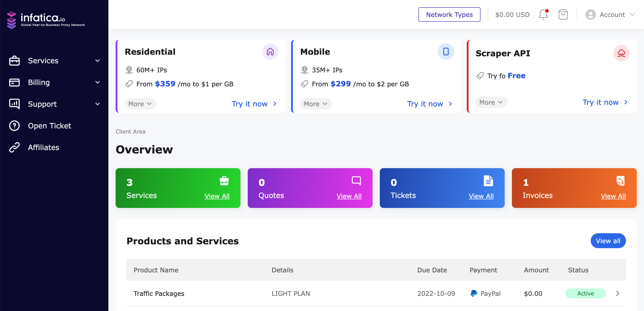Click the infatica.io logo
Viewport: 644px width, 311px height.
pos(46,19)
